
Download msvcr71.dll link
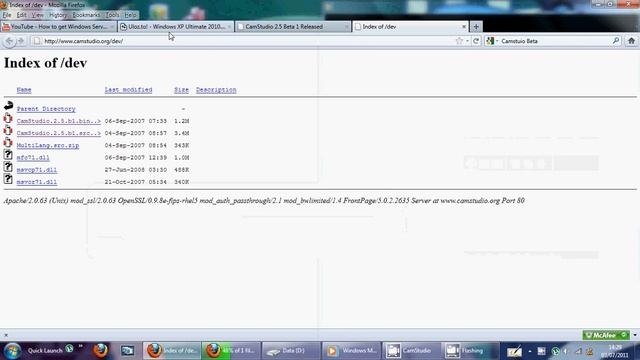37,182
